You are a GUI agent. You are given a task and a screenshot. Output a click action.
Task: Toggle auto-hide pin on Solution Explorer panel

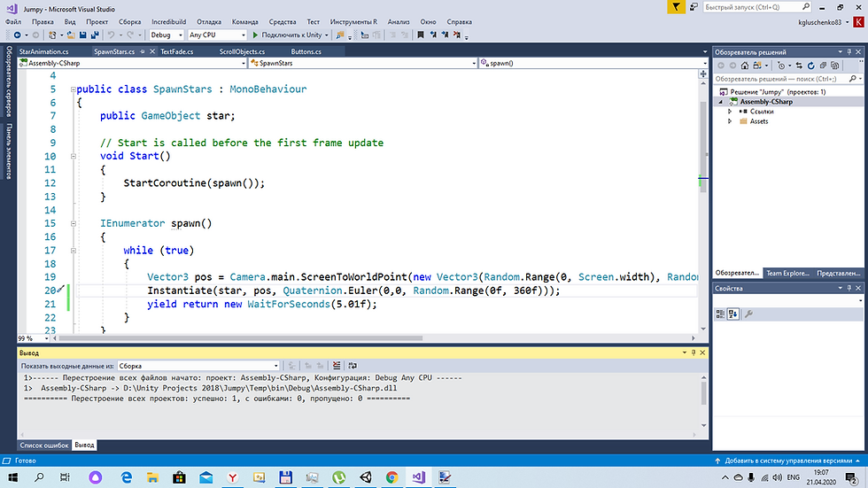coord(849,51)
